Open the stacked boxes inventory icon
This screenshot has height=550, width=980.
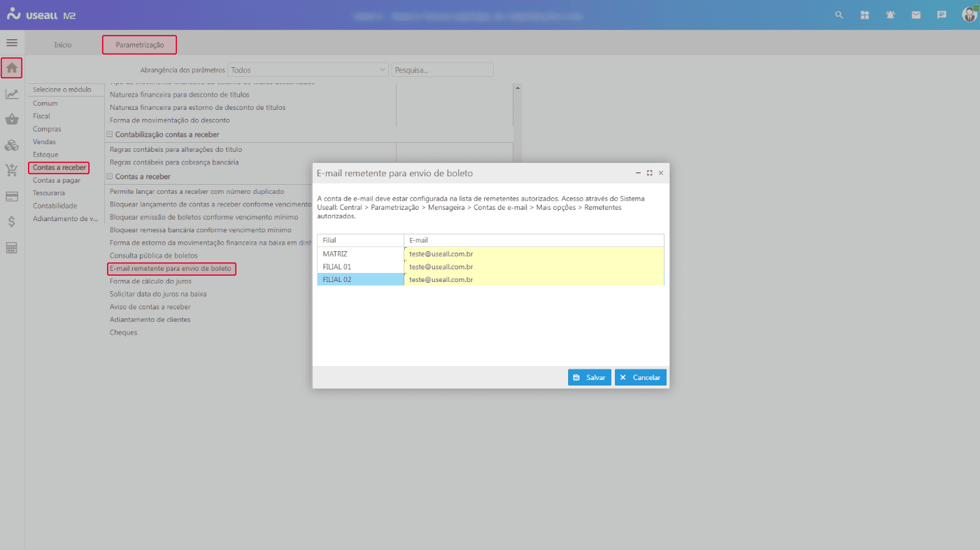tap(12, 146)
